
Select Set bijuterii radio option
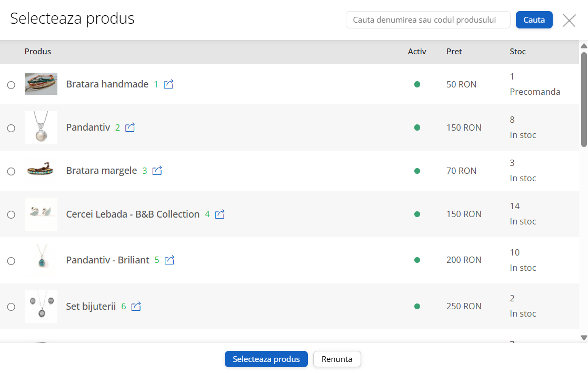click(11, 307)
